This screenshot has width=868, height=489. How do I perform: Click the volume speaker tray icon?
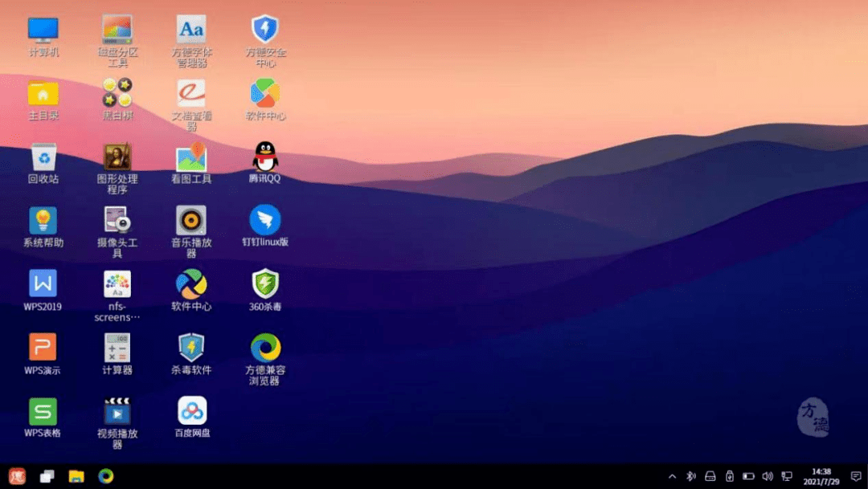coord(768,476)
